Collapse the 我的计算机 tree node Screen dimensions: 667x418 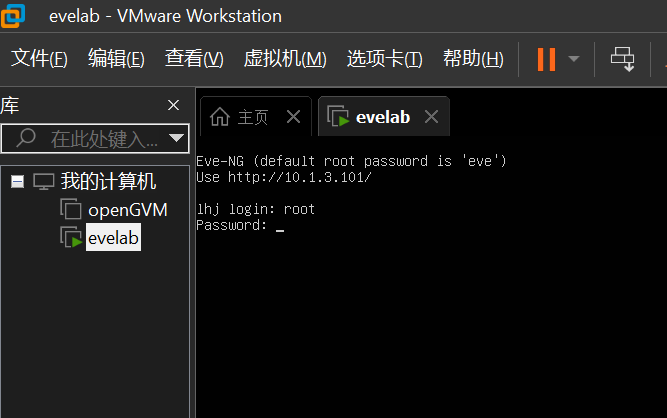tap(17, 181)
